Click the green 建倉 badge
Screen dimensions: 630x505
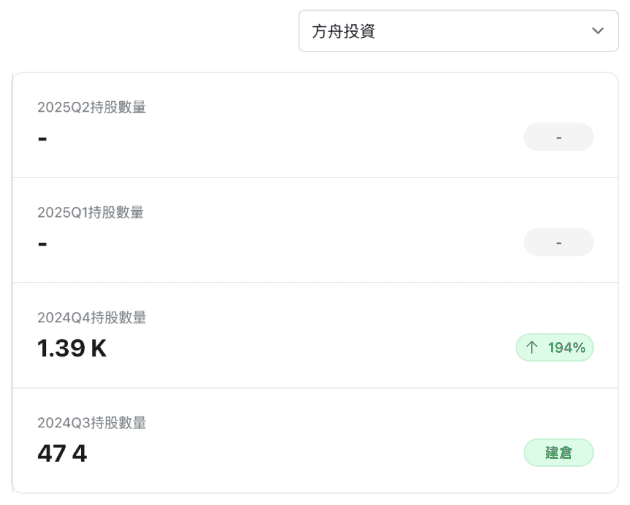[x=558, y=453]
